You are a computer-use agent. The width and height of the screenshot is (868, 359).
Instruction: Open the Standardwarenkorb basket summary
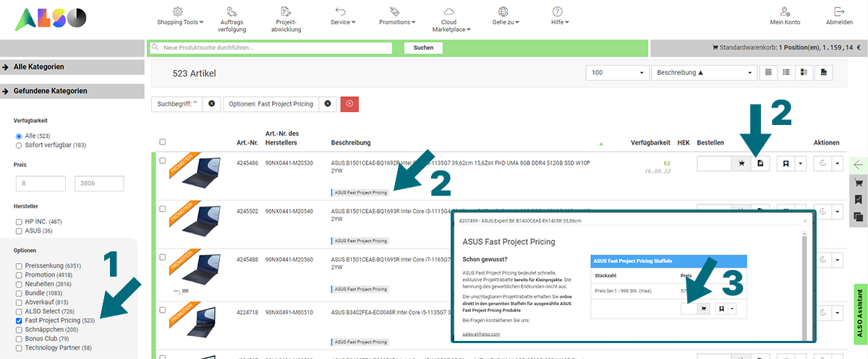[x=785, y=48]
